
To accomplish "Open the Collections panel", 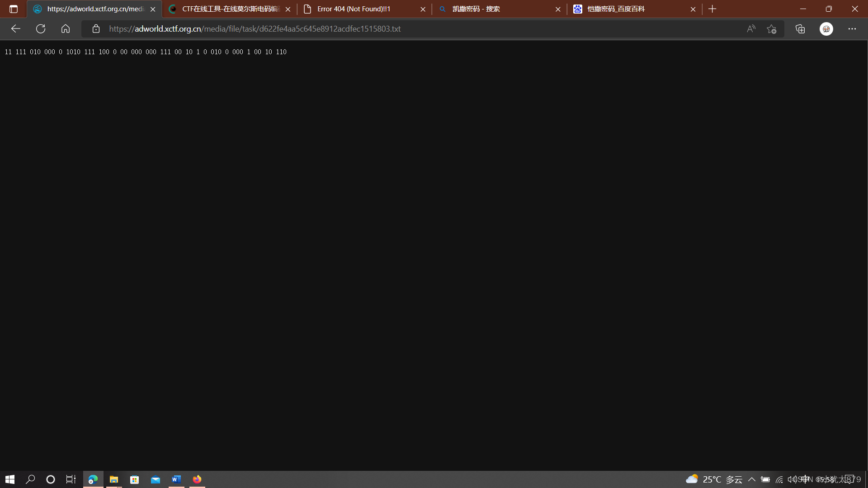I will tap(800, 29).
